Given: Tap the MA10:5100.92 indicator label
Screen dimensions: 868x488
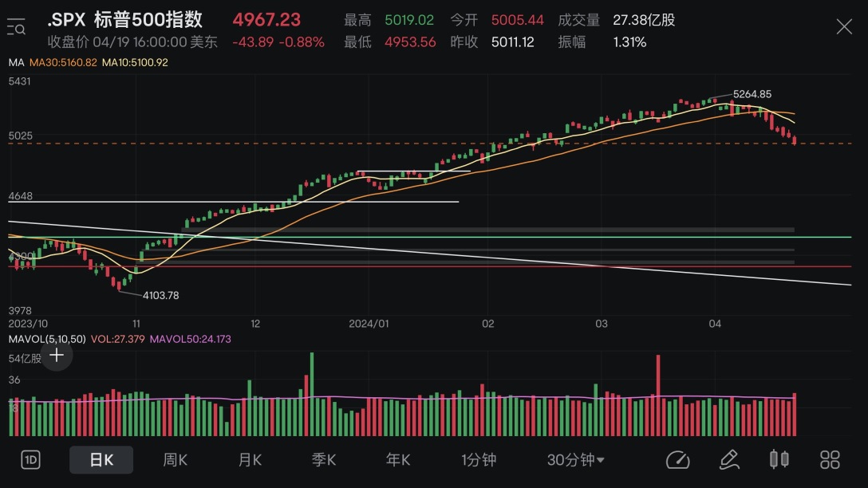Looking at the screenshot, I should [135, 62].
